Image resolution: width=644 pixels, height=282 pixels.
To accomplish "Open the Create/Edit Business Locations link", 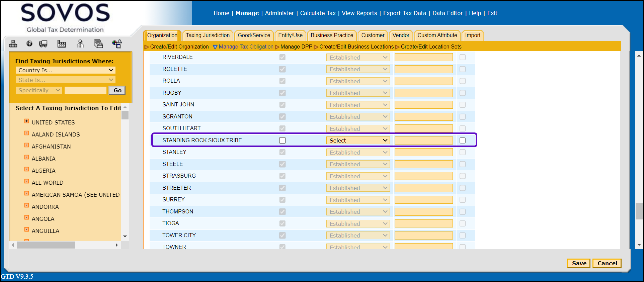I will coord(356,47).
